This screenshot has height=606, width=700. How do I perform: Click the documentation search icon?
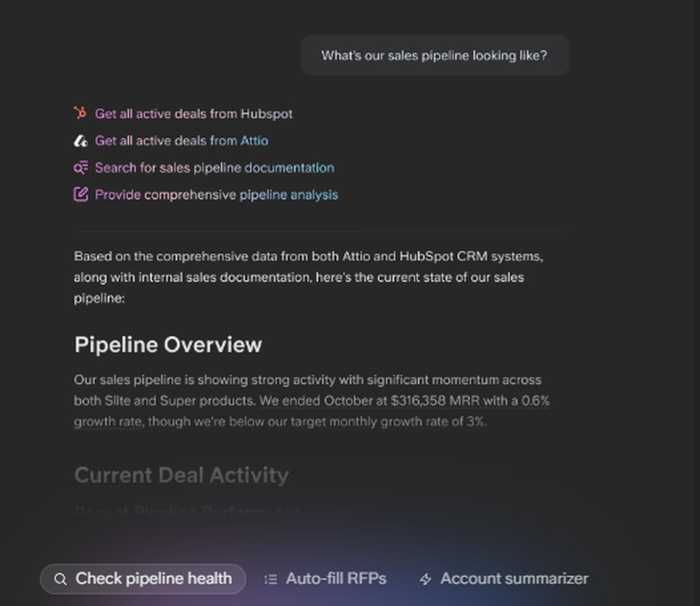coord(80,168)
